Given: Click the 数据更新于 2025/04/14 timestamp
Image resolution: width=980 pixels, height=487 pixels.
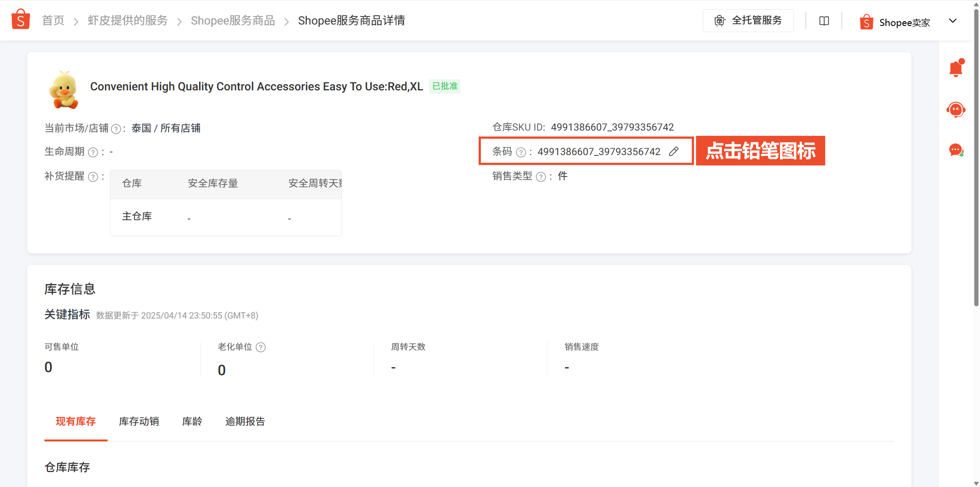Looking at the screenshot, I should pyautogui.click(x=177, y=315).
